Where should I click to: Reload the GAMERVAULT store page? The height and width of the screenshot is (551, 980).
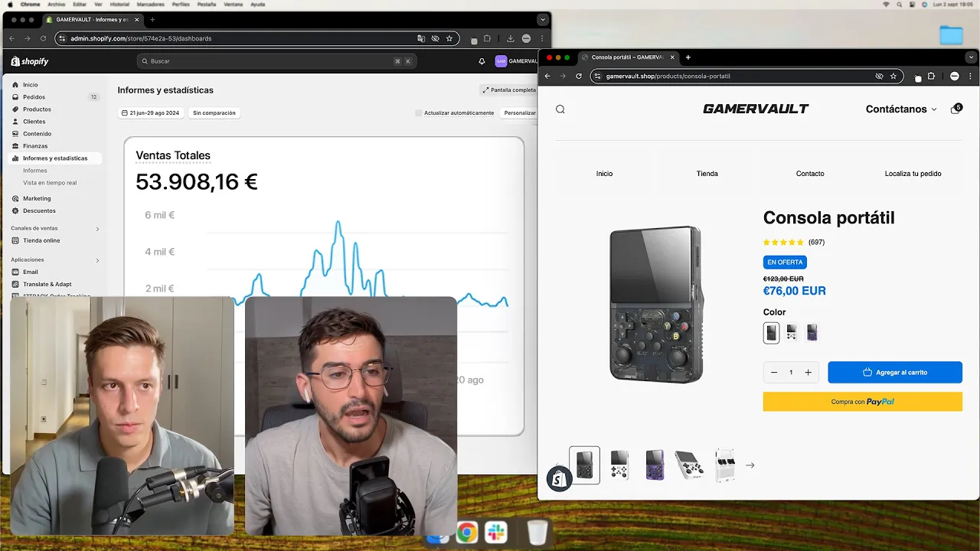pyautogui.click(x=579, y=77)
